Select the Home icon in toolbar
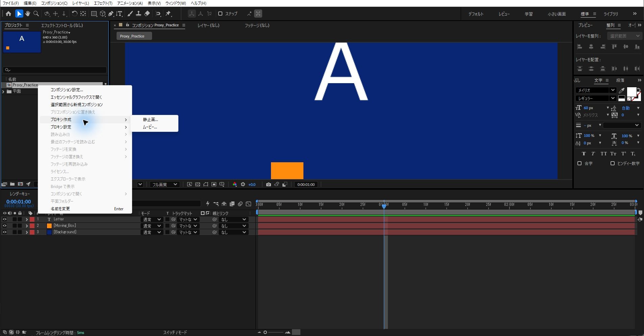 click(x=8, y=14)
